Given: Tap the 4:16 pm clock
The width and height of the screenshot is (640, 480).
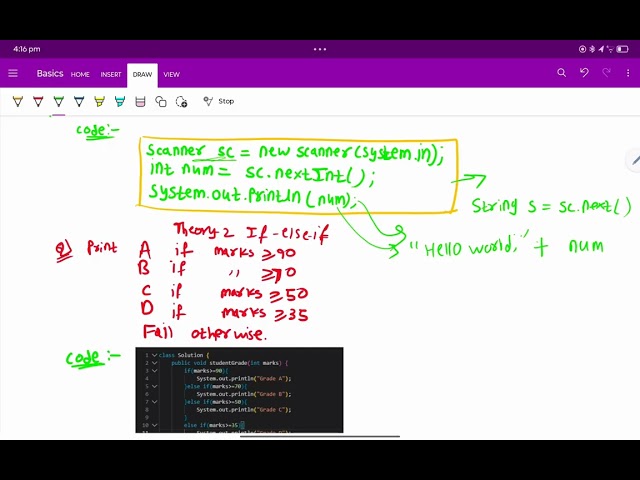Looking at the screenshot, I should point(27,49).
